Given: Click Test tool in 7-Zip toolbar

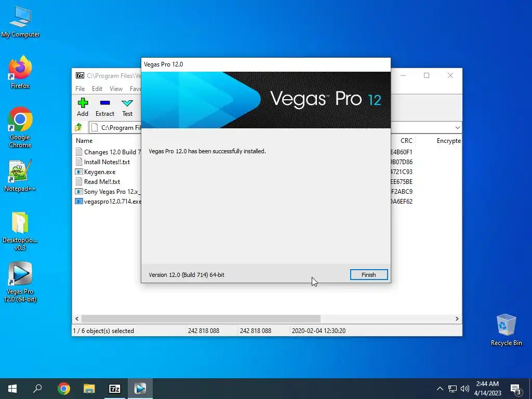Looking at the screenshot, I should [127, 107].
